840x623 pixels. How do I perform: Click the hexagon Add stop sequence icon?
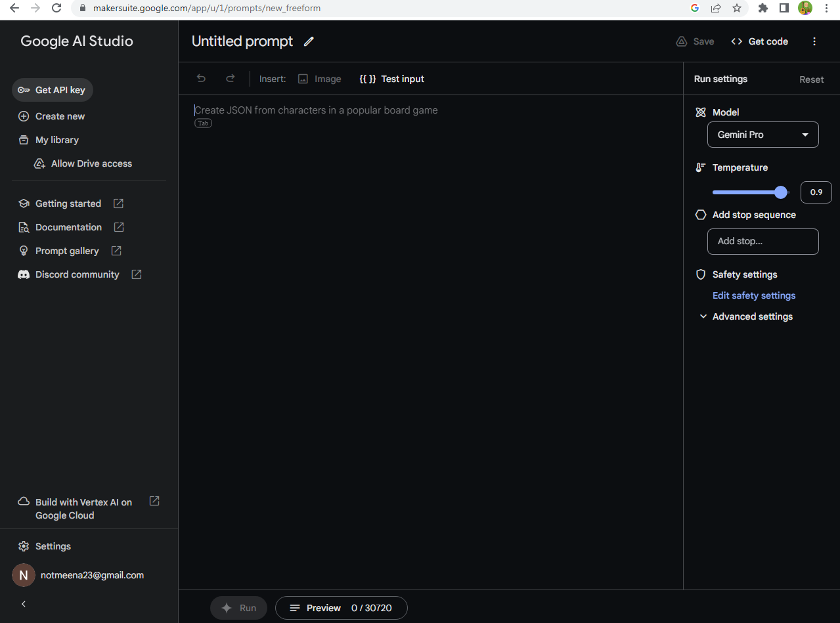pyautogui.click(x=701, y=215)
